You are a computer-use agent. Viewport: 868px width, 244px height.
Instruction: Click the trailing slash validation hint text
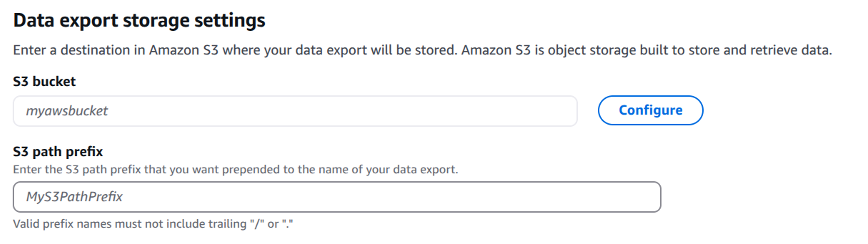tap(153, 224)
